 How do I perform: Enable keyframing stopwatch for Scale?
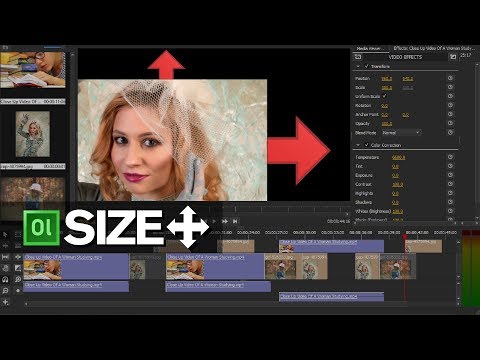click(x=450, y=87)
